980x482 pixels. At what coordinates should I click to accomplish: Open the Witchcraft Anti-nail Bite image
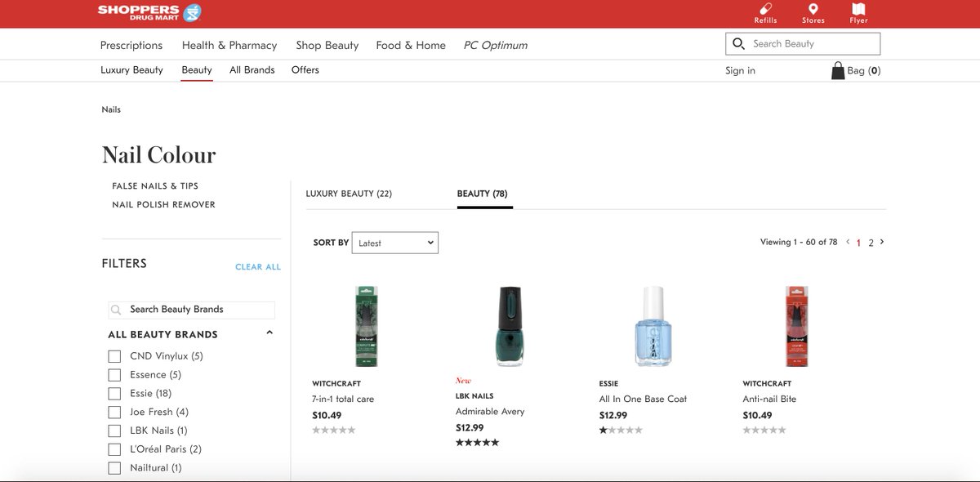(796, 326)
